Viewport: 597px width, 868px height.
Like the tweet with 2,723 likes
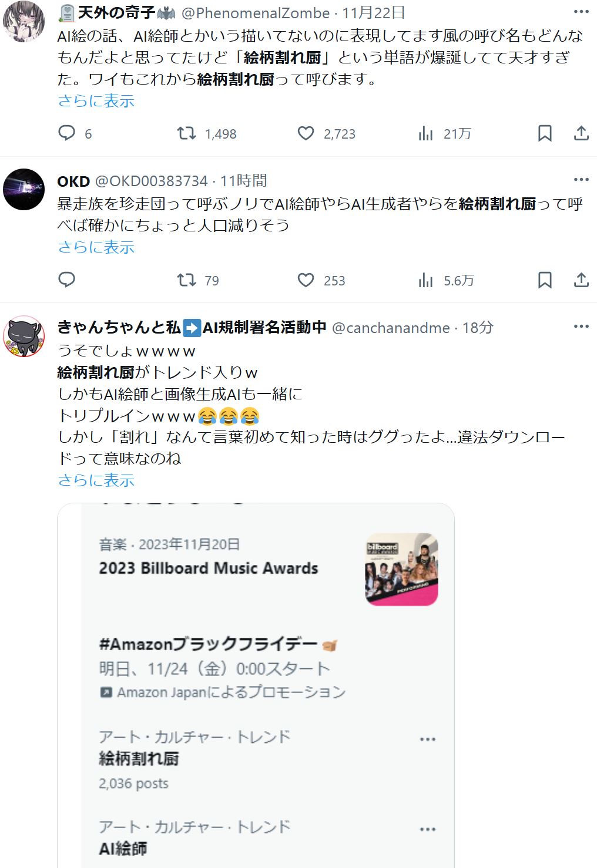coord(306,133)
